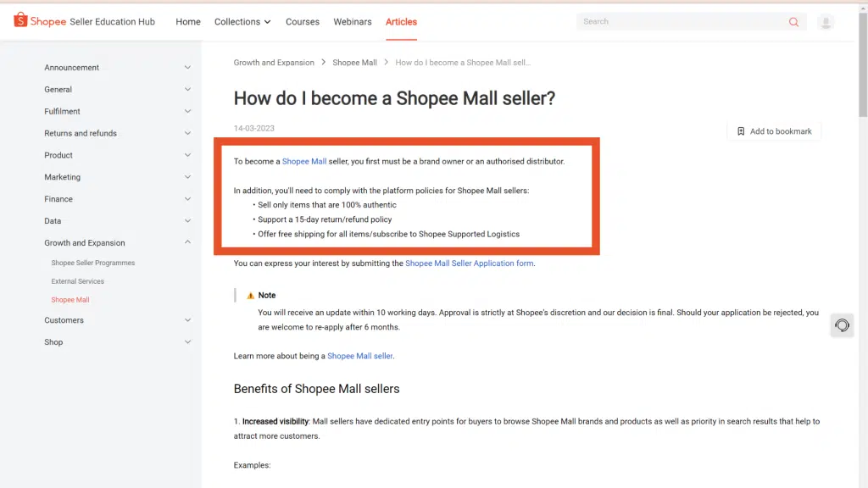Click the Shopee logo icon

[x=20, y=20]
